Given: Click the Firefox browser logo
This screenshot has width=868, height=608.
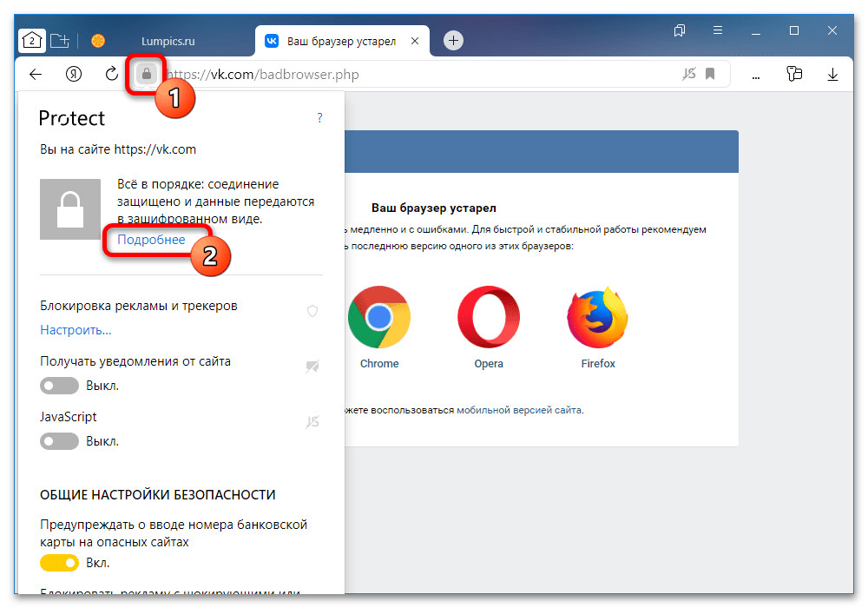Looking at the screenshot, I should pyautogui.click(x=598, y=317).
